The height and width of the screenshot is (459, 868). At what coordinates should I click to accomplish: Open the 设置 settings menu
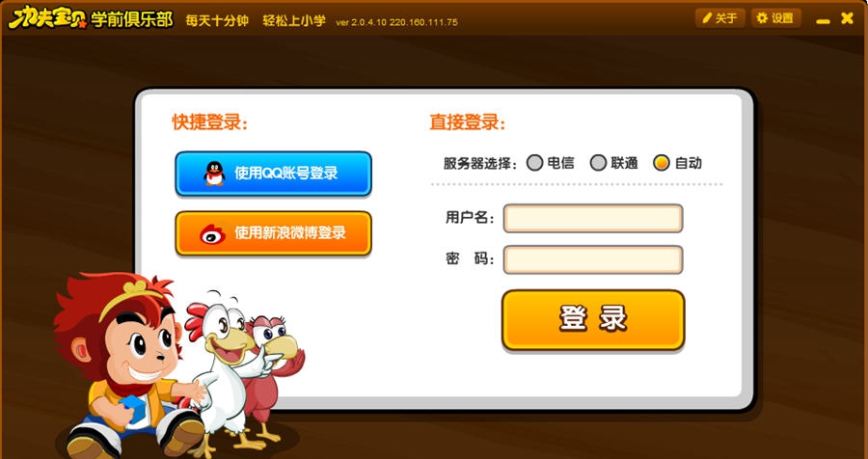776,18
